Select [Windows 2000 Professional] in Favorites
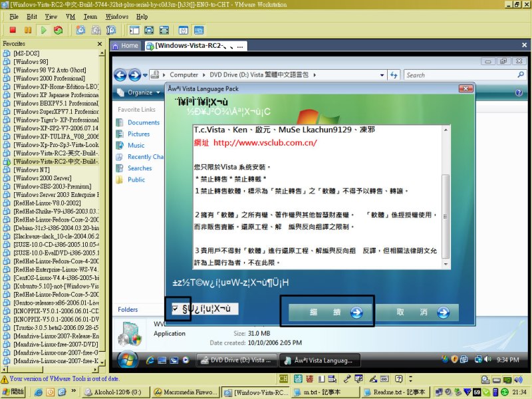Screen dimensions: 532x399 click(x=49, y=78)
